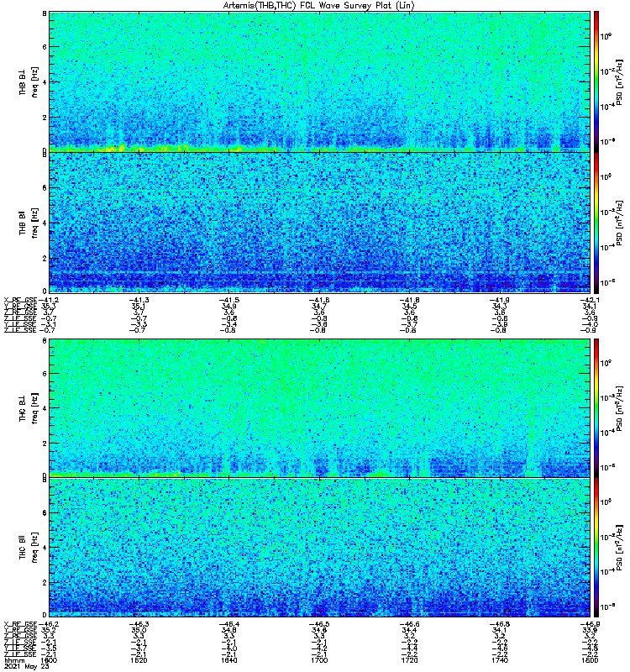Image resolution: width=630 pixels, height=672 pixels.
Task: Click the '1720' time label on the bottom axis
Action: click(409, 660)
